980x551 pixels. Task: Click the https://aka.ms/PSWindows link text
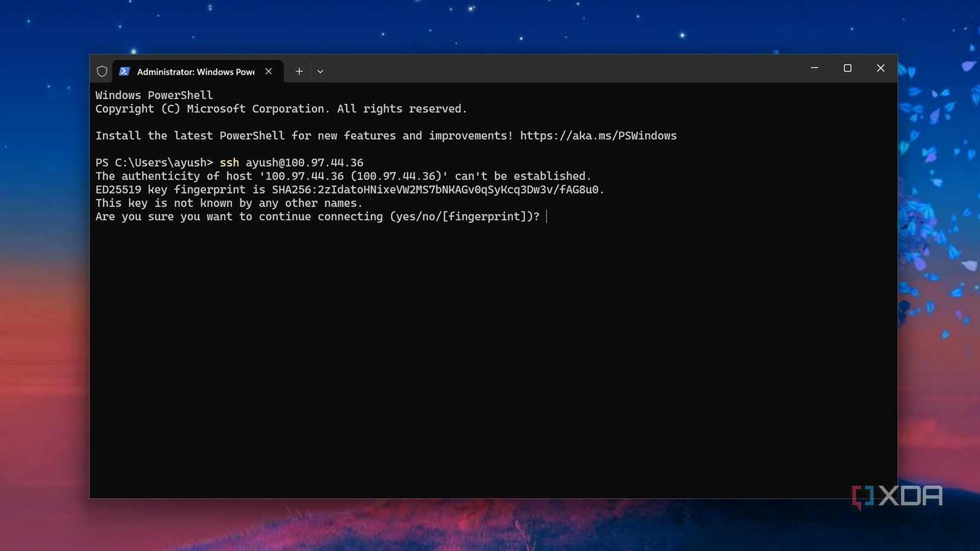598,135
